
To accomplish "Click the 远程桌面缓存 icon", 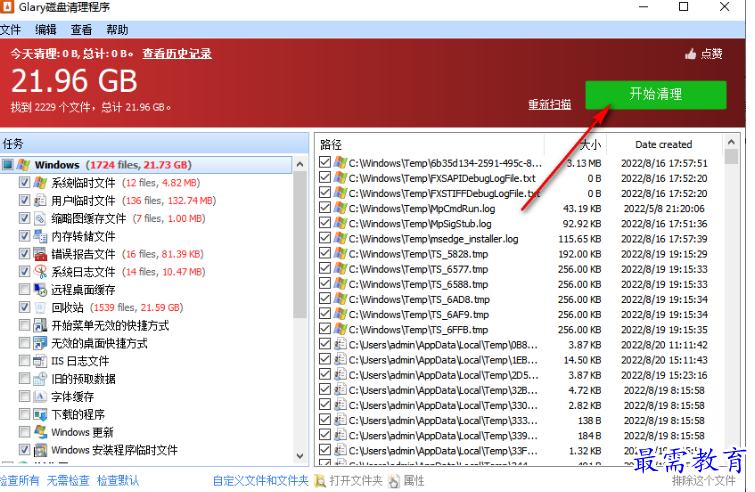I will pyautogui.click(x=40, y=289).
